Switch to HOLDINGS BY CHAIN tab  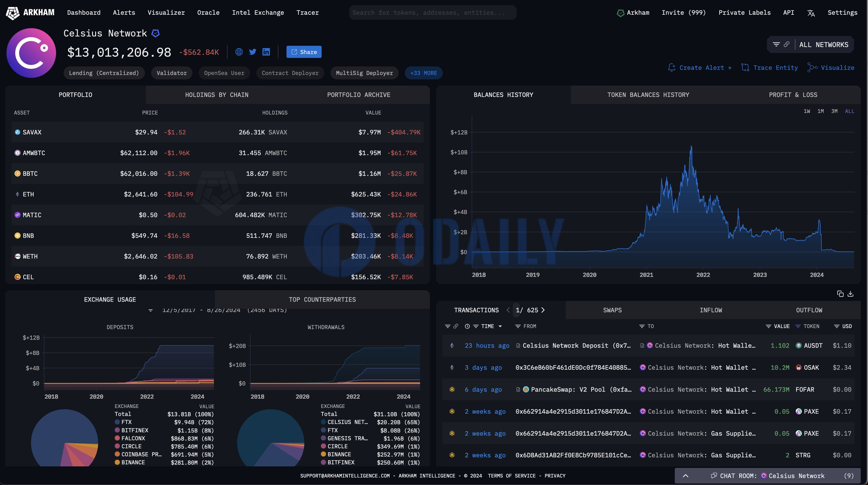tap(217, 95)
